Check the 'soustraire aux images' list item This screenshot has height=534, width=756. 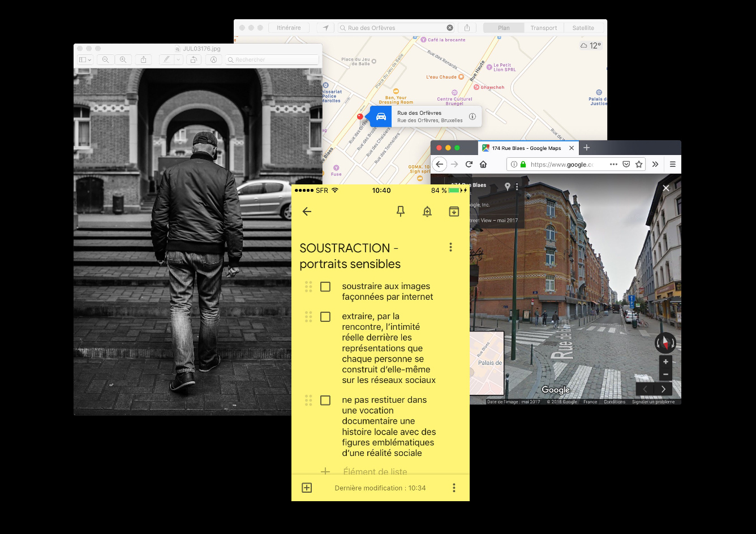[325, 287]
